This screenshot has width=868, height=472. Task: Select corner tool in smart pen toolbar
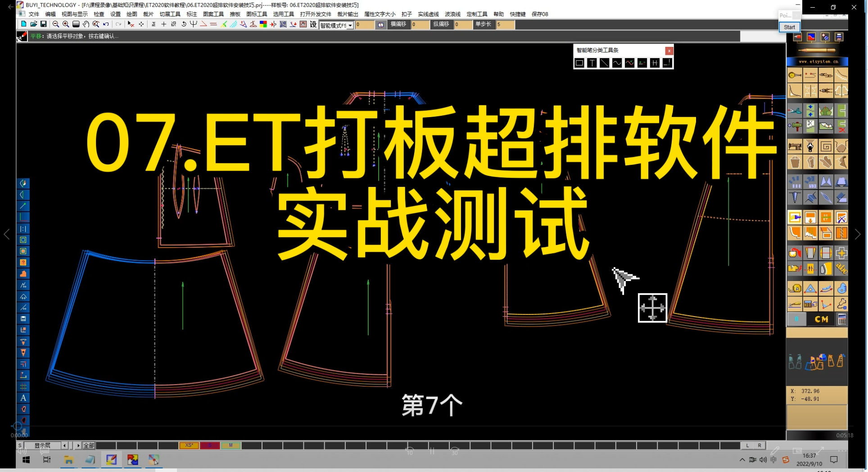coord(667,63)
